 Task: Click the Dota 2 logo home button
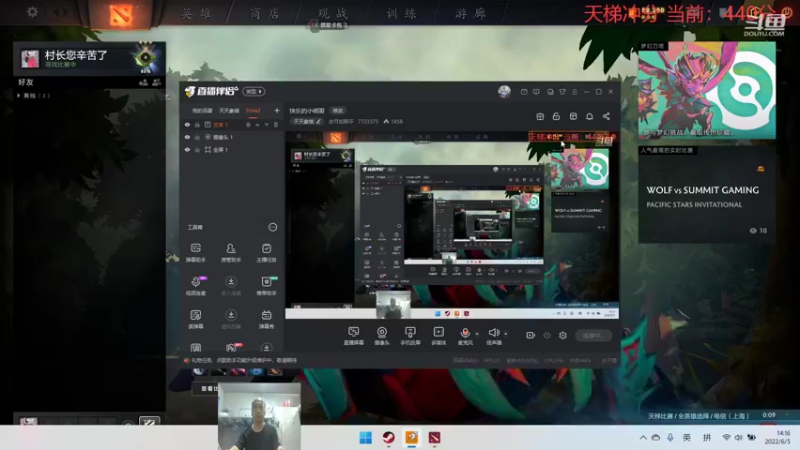click(x=120, y=14)
